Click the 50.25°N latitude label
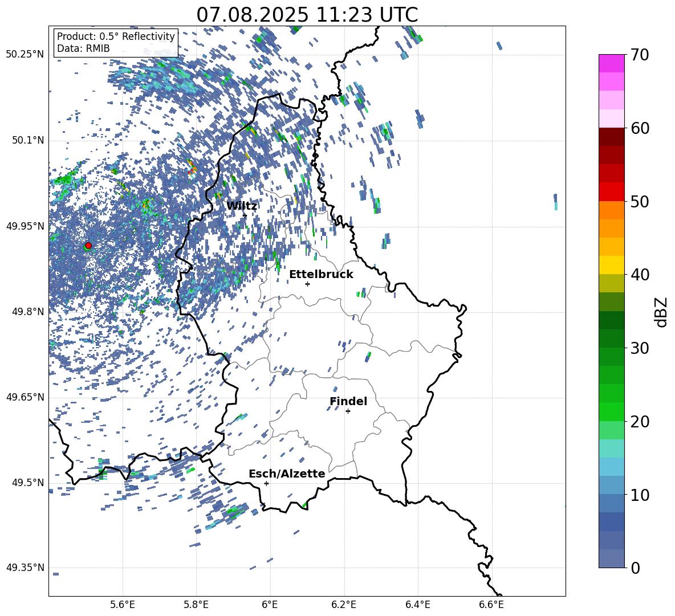The height and width of the screenshot is (616, 675). (x=25, y=55)
